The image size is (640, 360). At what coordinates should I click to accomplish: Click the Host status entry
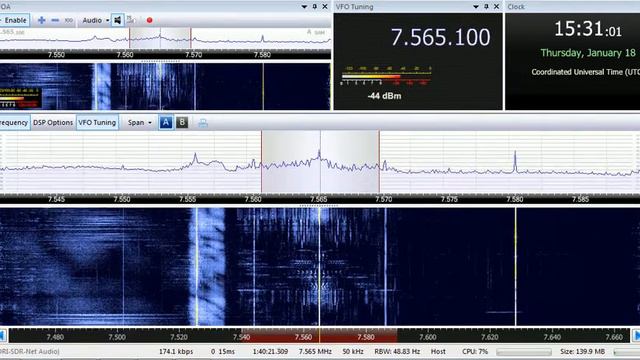438,351
